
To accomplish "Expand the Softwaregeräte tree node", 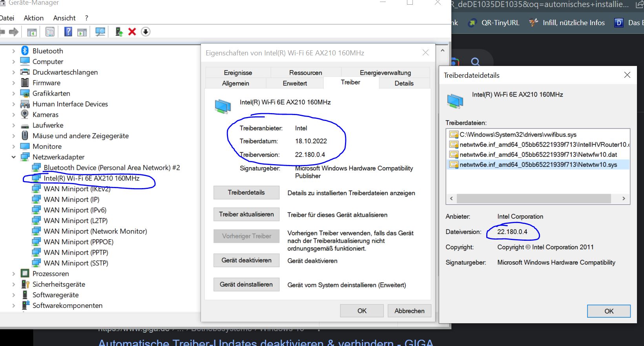I will click(x=13, y=295).
